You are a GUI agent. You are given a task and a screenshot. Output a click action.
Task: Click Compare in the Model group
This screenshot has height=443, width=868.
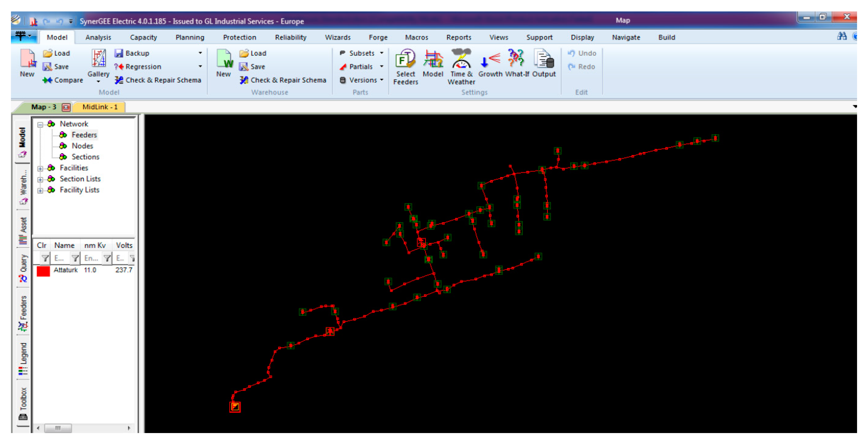pos(63,80)
